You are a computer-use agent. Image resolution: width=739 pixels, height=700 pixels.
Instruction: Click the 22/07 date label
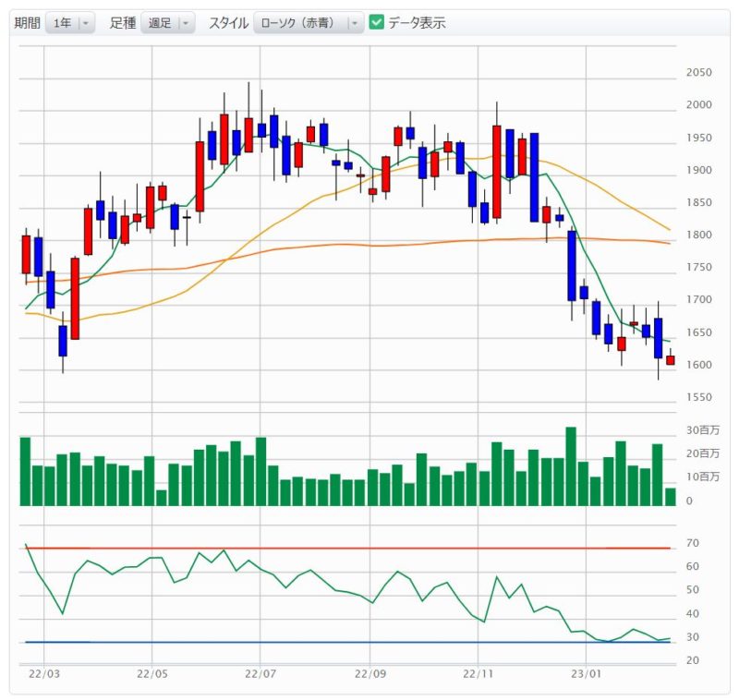tap(260, 674)
